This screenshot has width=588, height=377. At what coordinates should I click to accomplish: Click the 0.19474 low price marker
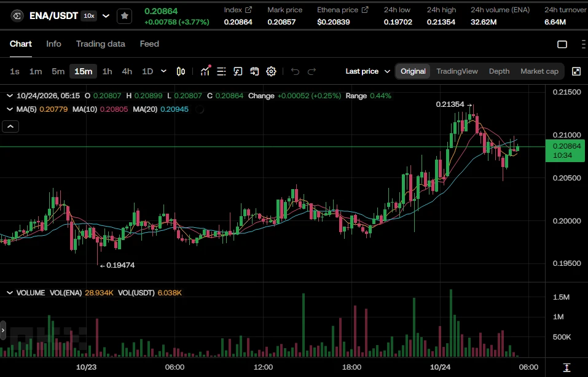pos(120,265)
